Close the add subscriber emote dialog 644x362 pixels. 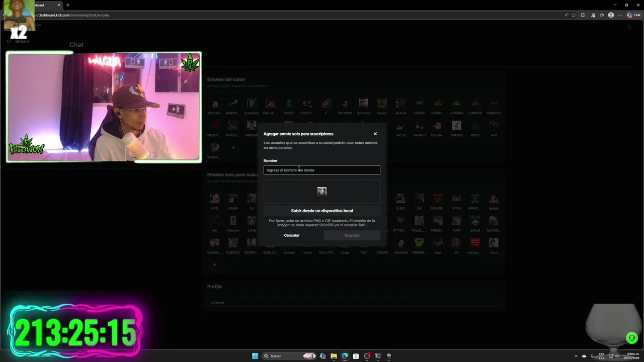point(375,134)
